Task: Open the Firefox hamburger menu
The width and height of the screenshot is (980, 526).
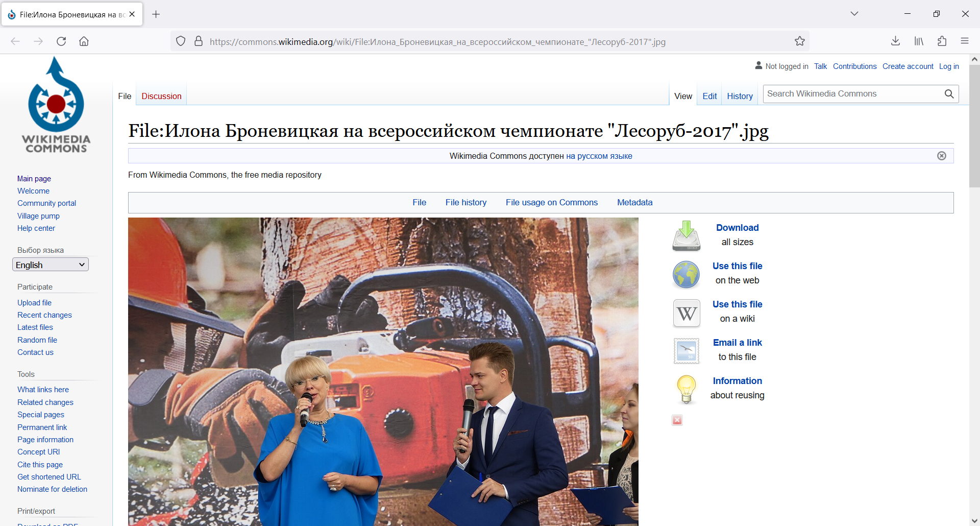Action: pyautogui.click(x=965, y=41)
